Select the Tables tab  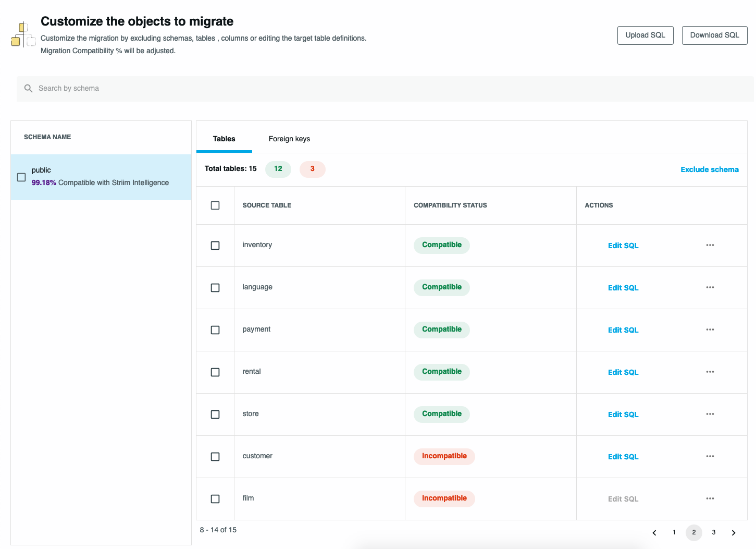(x=224, y=139)
